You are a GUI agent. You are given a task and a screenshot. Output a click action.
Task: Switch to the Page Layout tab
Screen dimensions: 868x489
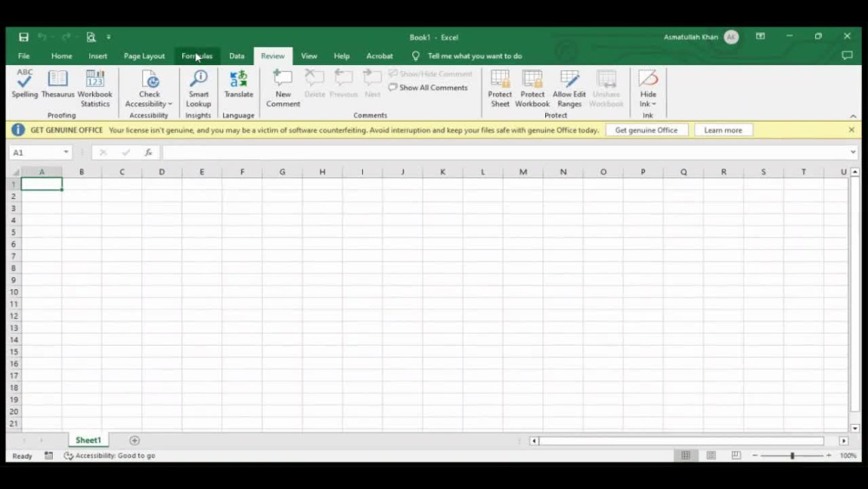click(x=144, y=56)
